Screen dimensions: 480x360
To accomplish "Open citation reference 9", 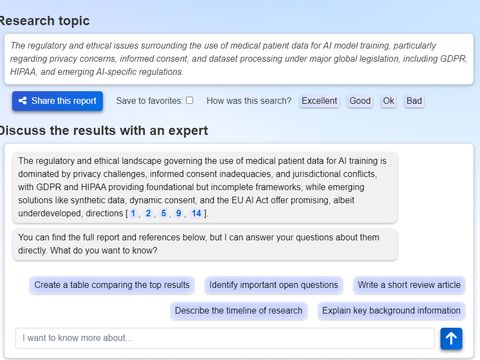I will click(179, 213).
